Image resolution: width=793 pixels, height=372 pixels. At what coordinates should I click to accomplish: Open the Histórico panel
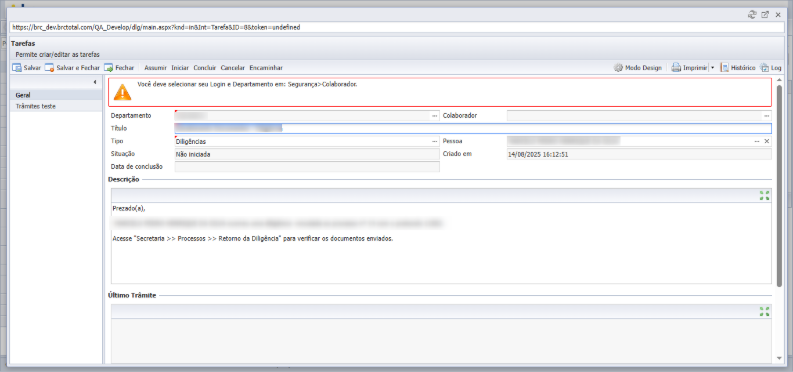738,68
